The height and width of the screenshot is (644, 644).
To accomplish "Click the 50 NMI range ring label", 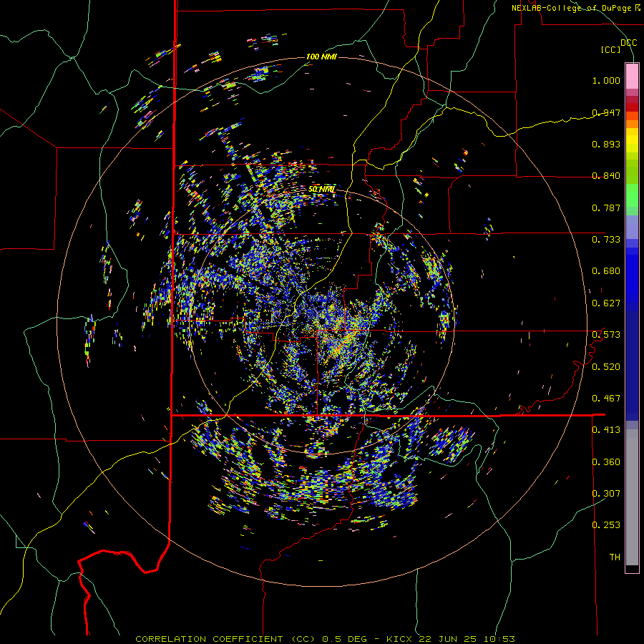I will [321, 190].
